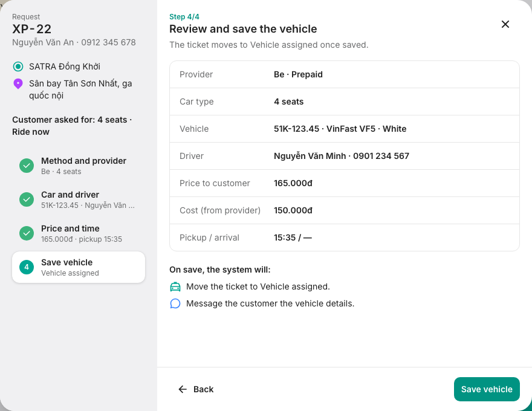The width and height of the screenshot is (532, 411).
Task: Click Step 4/4 indicator text
Action: (184, 16)
